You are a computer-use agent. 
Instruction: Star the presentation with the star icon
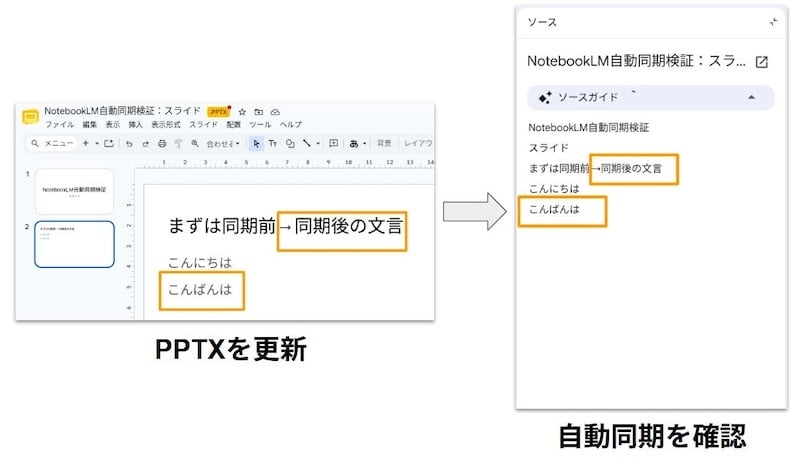242,112
